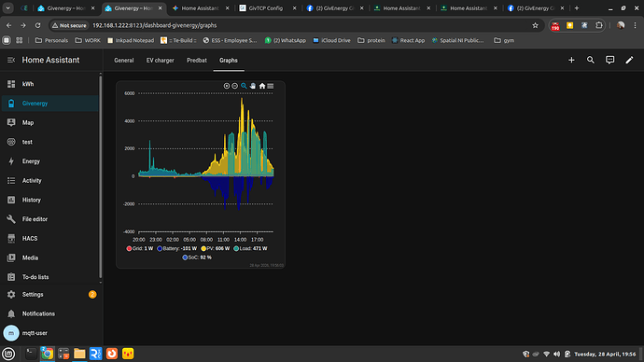Toggle the SoC series in legend
This screenshot has width=644, height=362.
click(197, 258)
